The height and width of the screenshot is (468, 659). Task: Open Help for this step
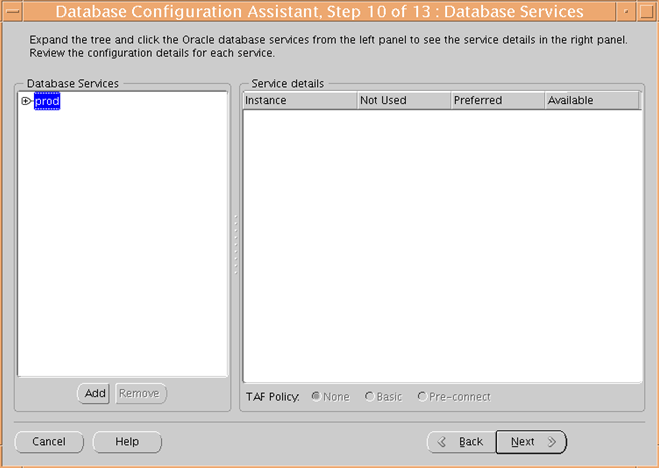(x=127, y=442)
